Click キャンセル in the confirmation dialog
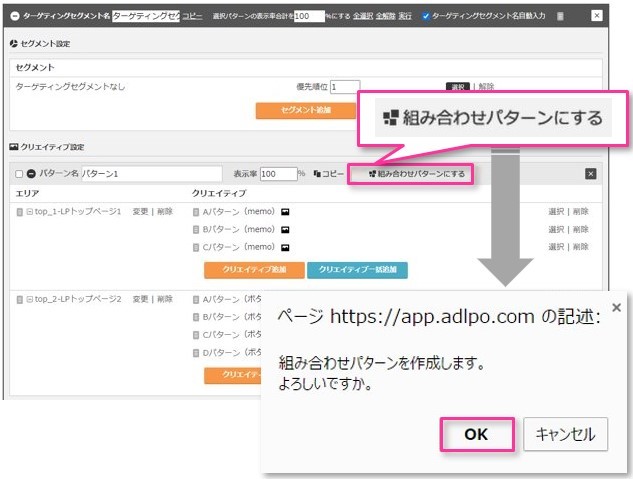This screenshot has height=479, width=633. click(565, 434)
